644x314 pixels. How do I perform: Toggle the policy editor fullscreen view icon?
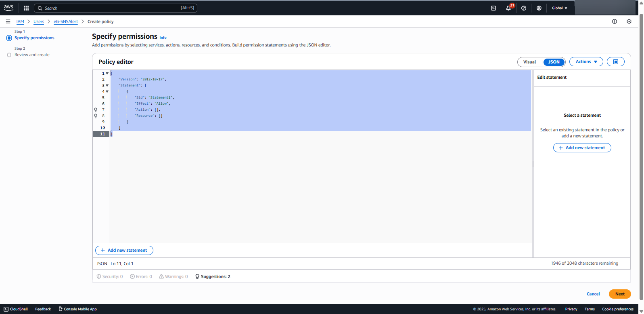click(x=615, y=62)
